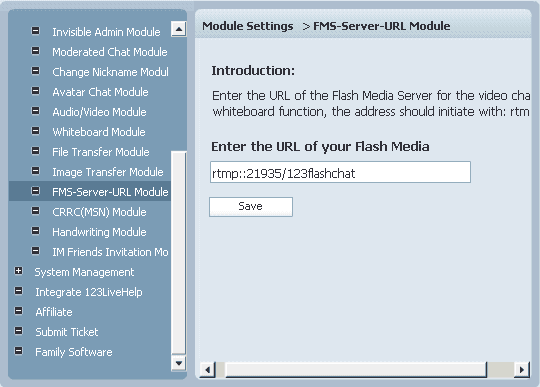Select Image Transfer Module in the list
Viewport: 540px width, 387px height.
pyautogui.click(x=107, y=172)
